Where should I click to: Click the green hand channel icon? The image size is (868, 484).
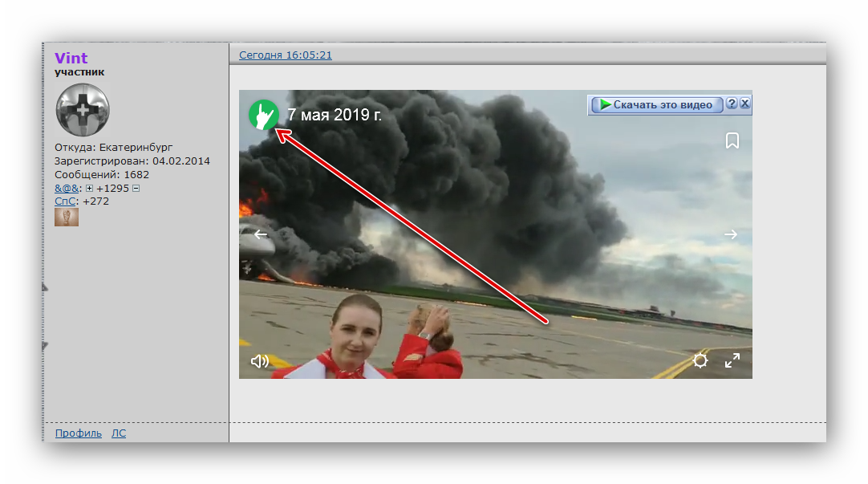262,115
